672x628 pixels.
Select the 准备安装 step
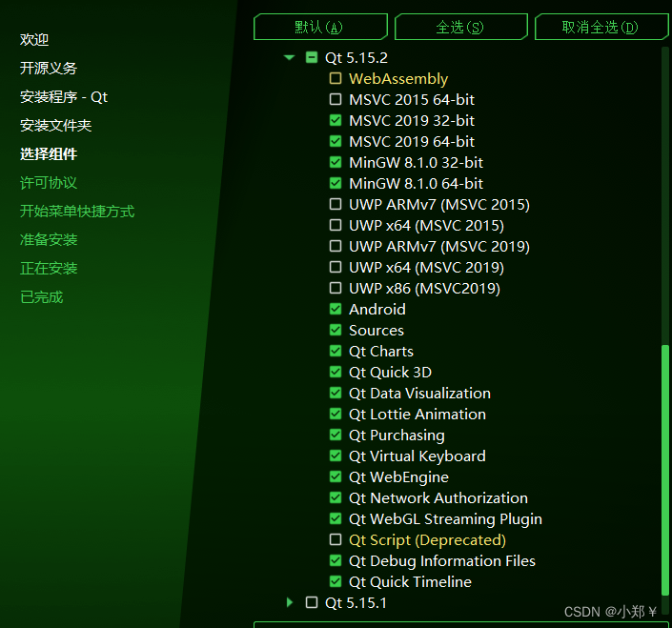[x=49, y=240]
